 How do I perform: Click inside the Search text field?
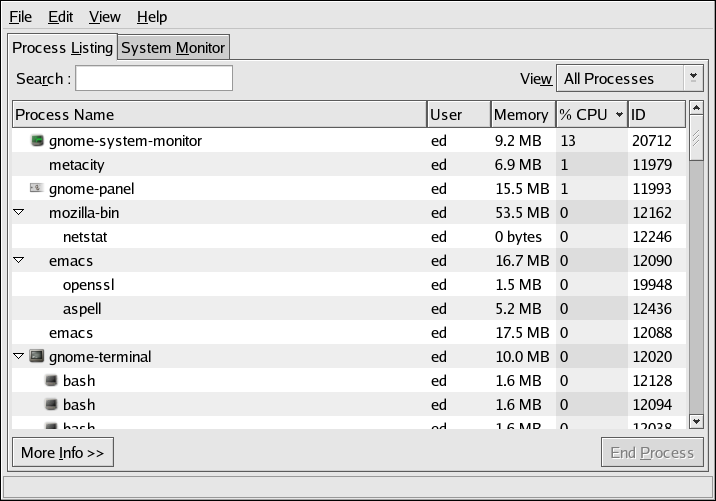click(x=154, y=78)
